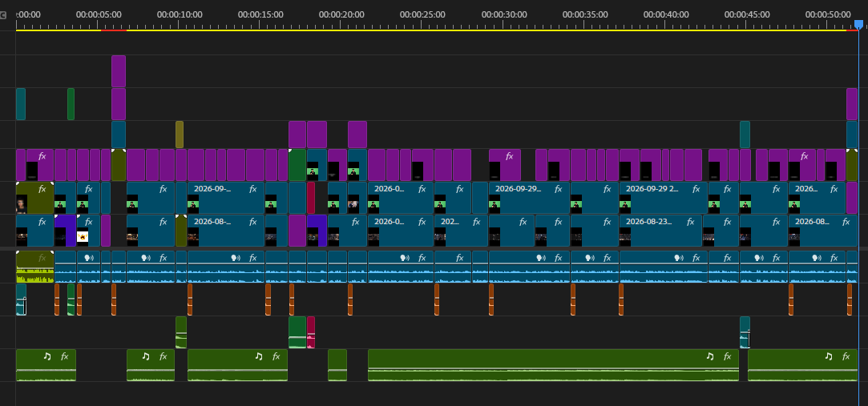868x406 pixels.
Task: Click fx badge on the 2026-09-29... clip
Action: tap(559, 189)
